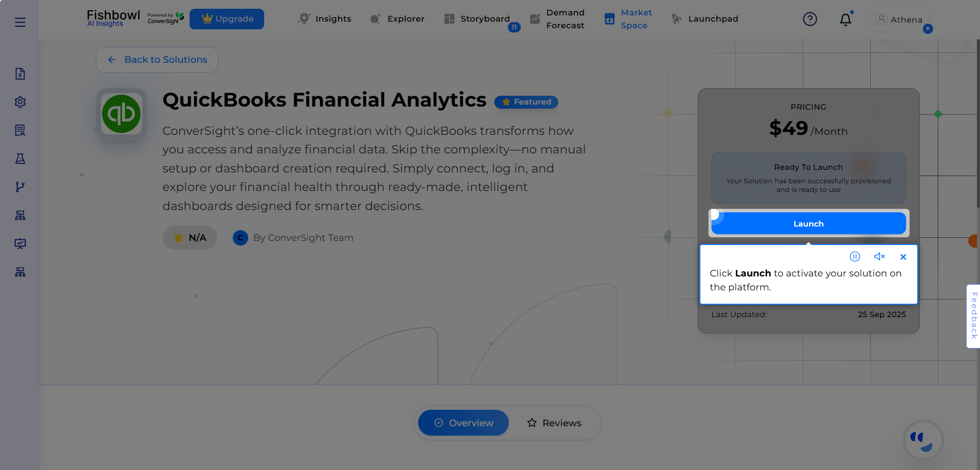
Task: Open the git branch sidebar icon
Action: pos(20,187)
